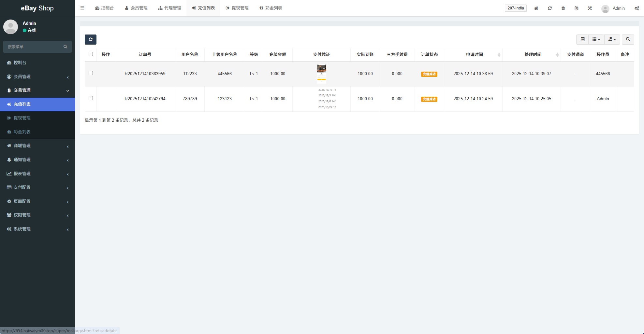The image size is (644, 334).
Task: Click the 搜索菜单 search input field
Action: (34, 47)
